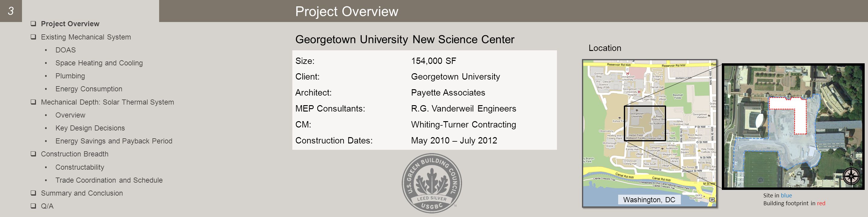
Task: Click the blue word in site legend
Action: click(x=786, y=195)
